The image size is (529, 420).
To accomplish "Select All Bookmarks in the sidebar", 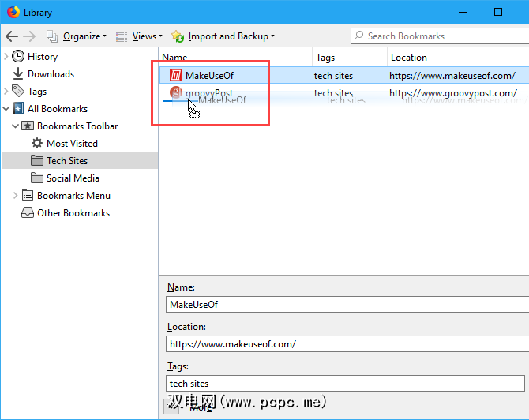I will click(58, 109).
